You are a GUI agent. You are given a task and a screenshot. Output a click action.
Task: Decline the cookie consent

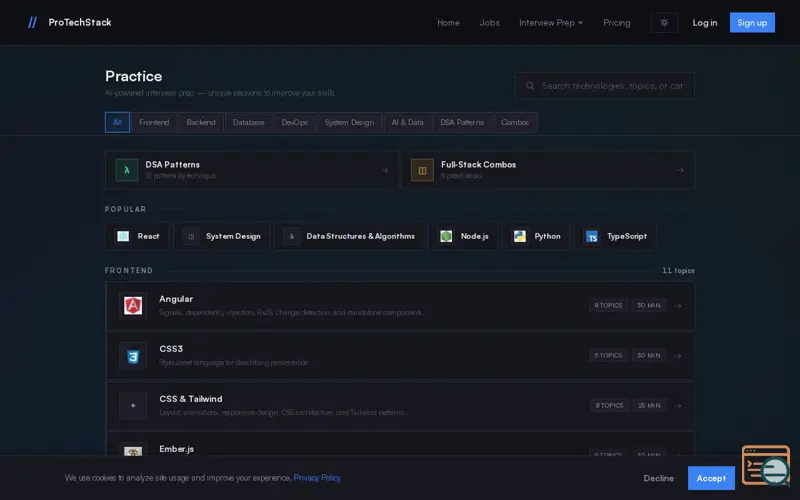(658, 478)
